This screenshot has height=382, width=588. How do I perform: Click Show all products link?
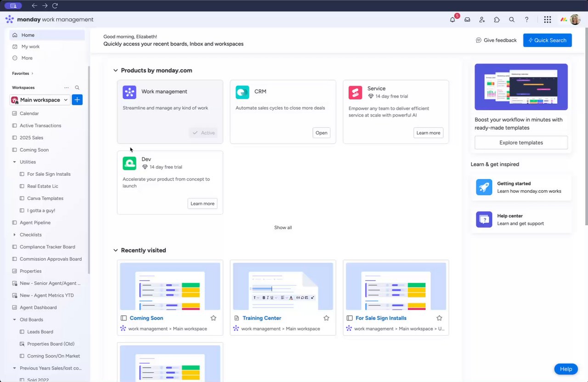(283, 228)
